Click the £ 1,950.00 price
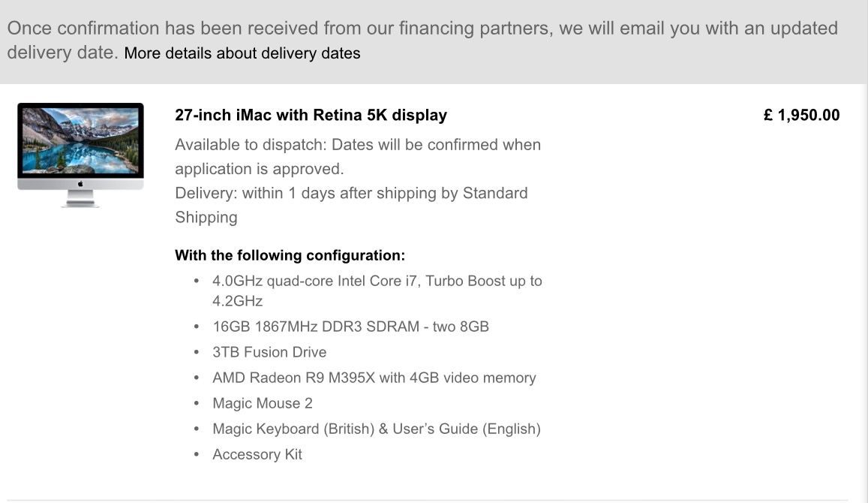 (801, 115)
